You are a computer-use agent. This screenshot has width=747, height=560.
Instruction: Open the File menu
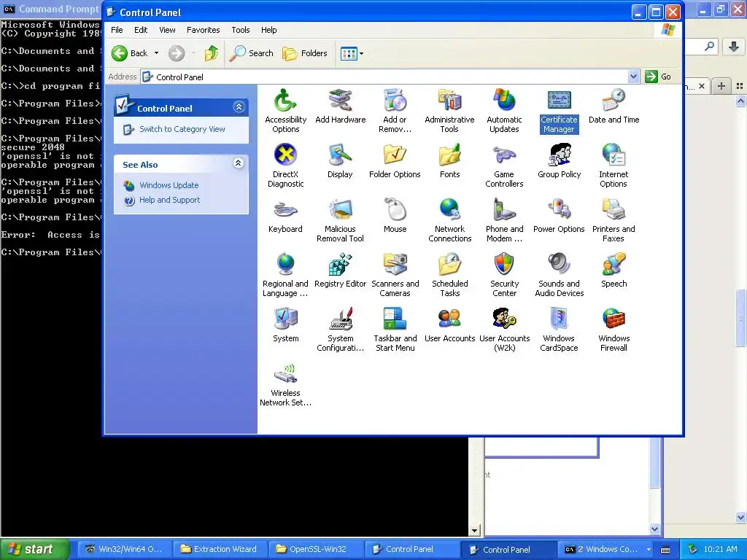[117, 30]
